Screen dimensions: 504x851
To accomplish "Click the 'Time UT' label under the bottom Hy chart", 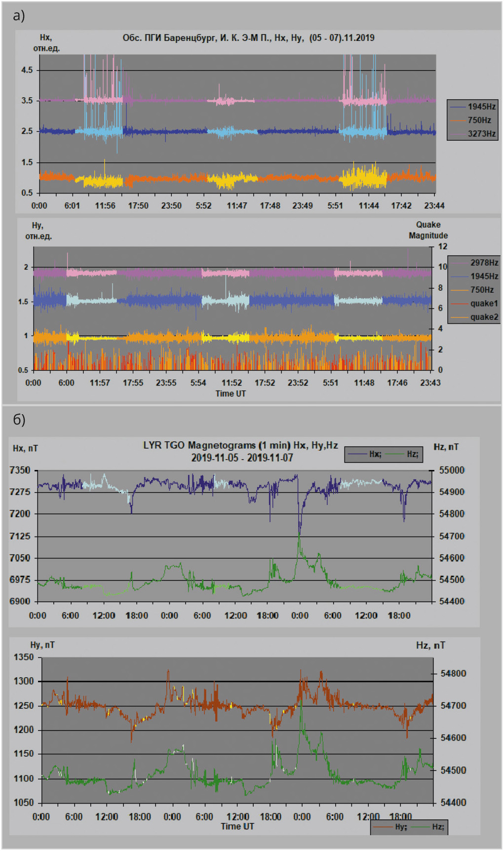I will point(237,826).
